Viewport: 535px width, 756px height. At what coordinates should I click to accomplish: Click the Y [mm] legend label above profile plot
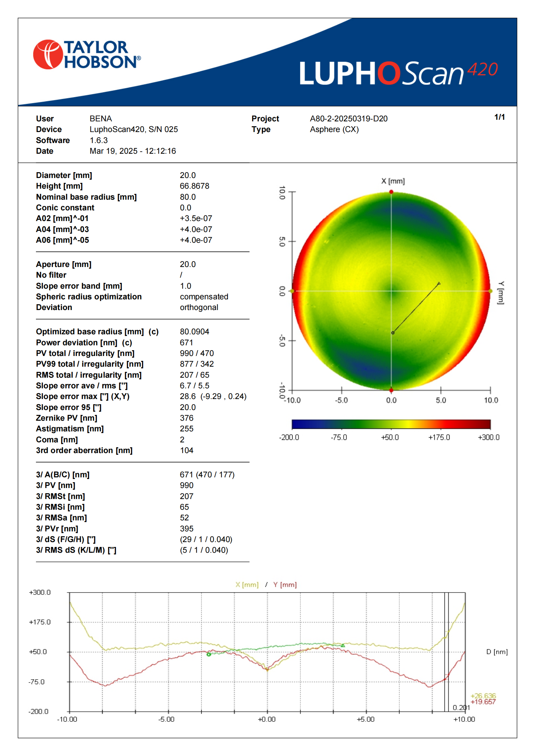pyautogui.click(x=285, y=585)
